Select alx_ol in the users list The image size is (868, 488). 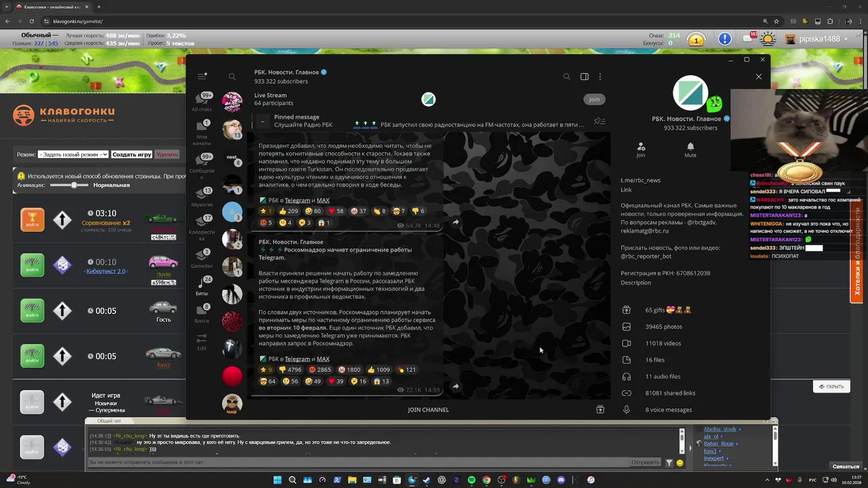click(711, 436)
